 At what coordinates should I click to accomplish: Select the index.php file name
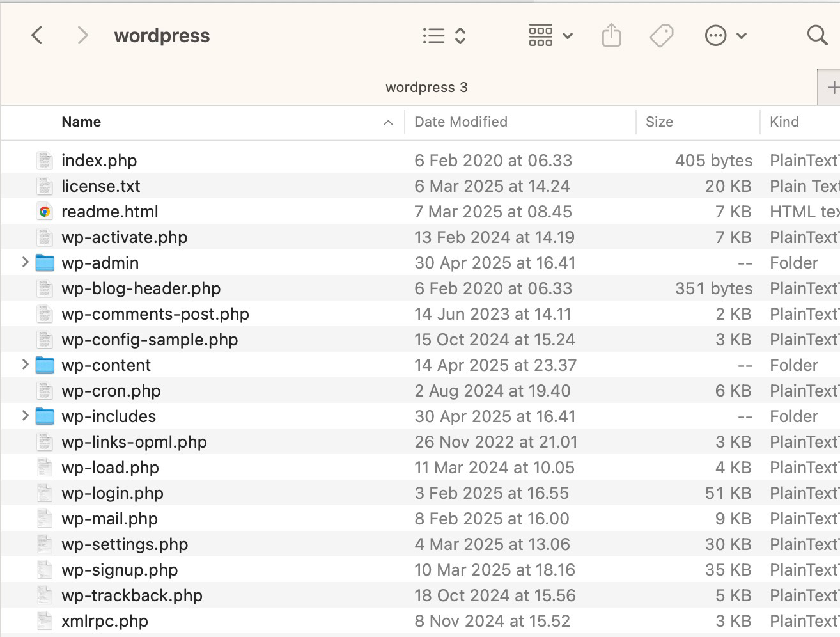99,161
